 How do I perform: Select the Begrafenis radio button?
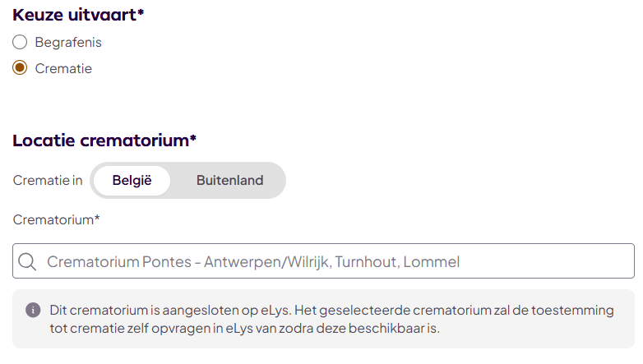click(x=21, y=42)
